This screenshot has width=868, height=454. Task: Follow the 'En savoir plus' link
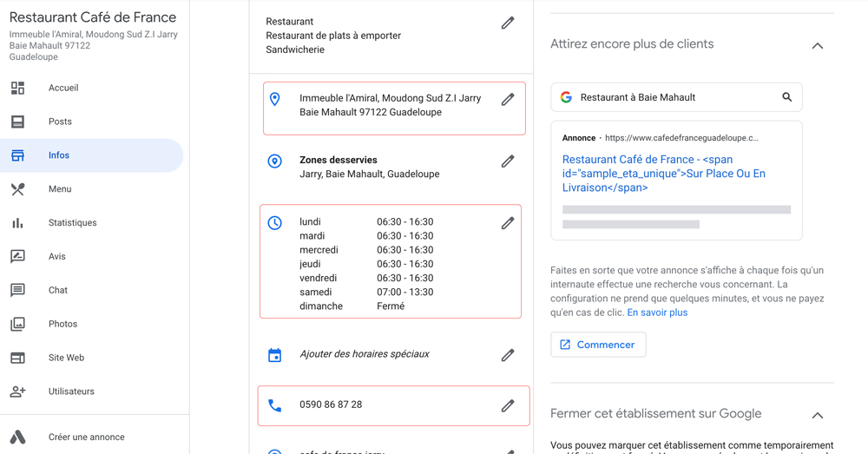(657, 313)
